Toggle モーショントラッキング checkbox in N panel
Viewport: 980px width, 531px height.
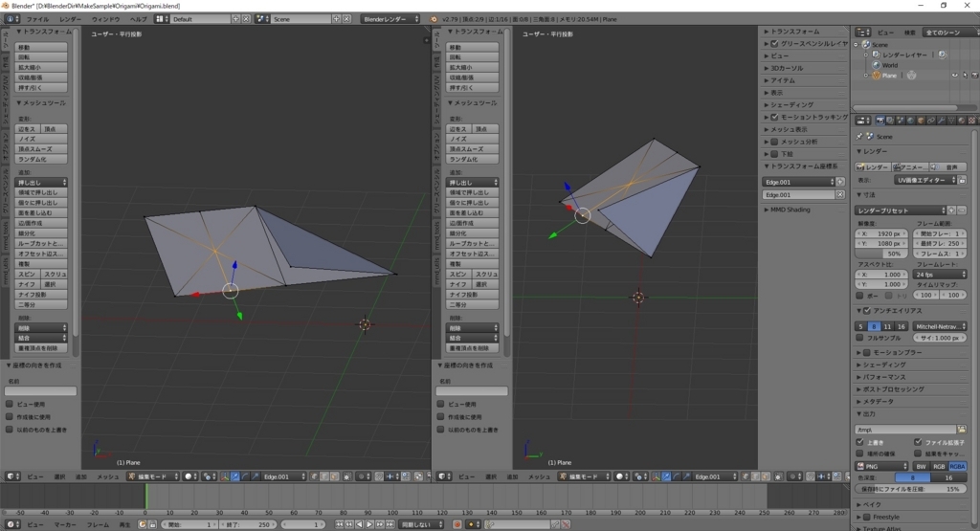774,117
